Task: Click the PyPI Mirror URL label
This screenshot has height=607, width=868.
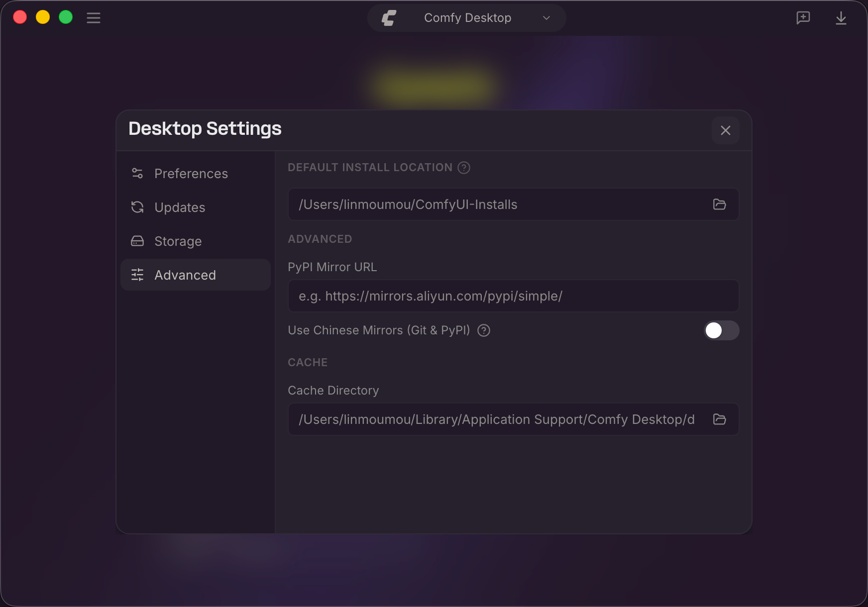Action: coord(332,267)
